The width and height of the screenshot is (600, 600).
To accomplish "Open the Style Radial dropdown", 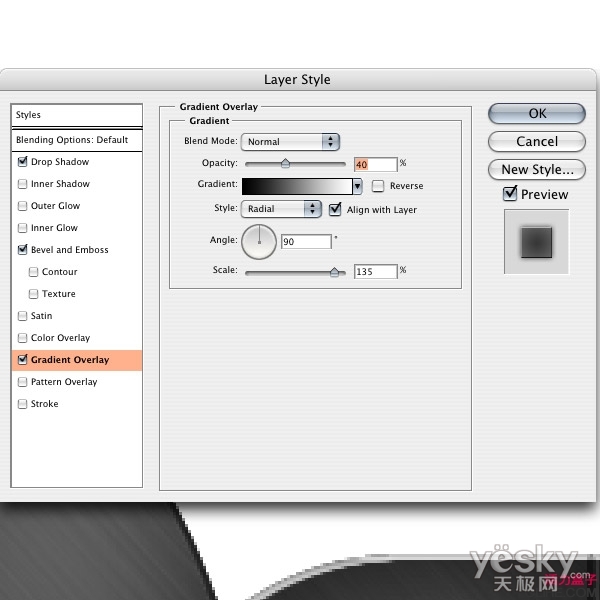I will tap(281, 209).
